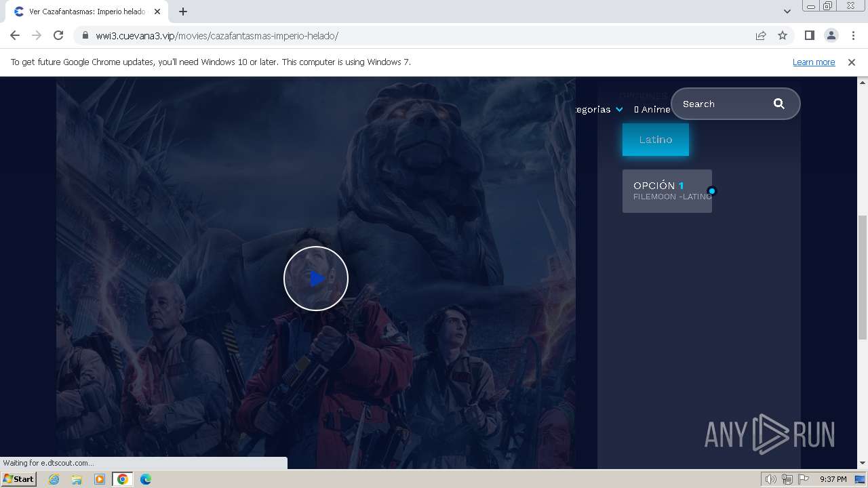This screenshot has height=488, width=868.
Task: Open the Learn more link
Action: point(814,62)
